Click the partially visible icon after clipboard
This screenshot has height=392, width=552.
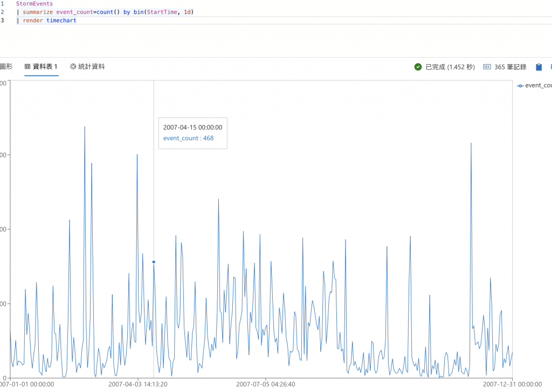tap(550, 67)
